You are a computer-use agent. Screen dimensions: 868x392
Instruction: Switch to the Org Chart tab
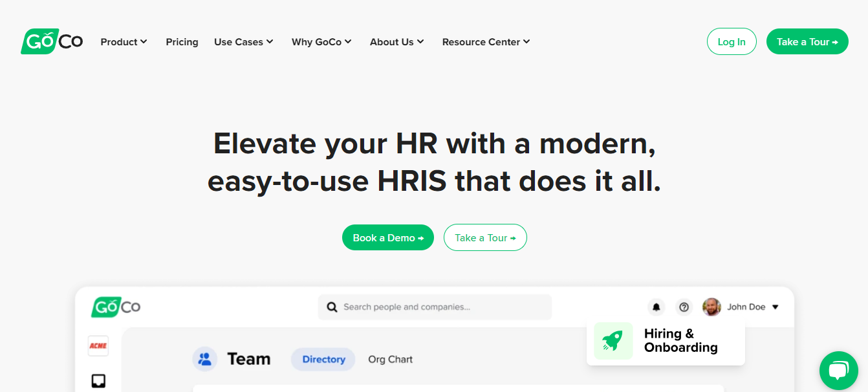(390, 360)
